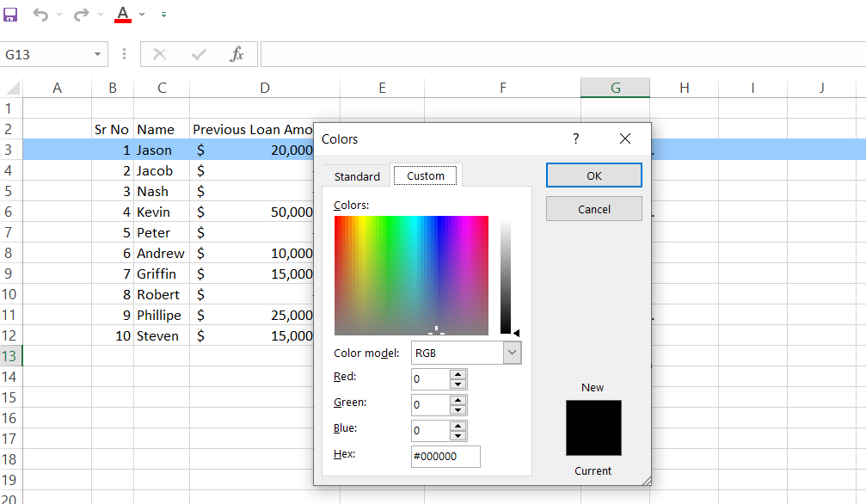Apply the Font Color 'A' icon

pyautogui.click(x=122, y=15)
